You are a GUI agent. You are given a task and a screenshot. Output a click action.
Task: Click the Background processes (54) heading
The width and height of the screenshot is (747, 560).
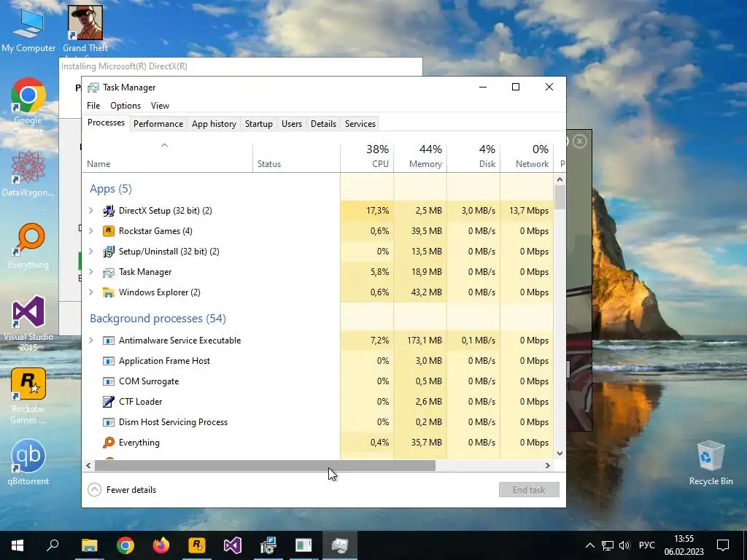pyautogui.click(x=158, y=319)
